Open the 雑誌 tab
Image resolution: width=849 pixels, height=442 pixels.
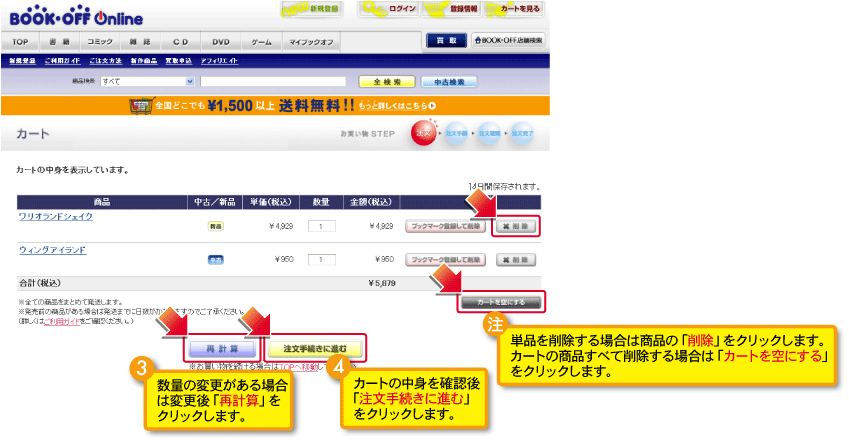(140, 42)
